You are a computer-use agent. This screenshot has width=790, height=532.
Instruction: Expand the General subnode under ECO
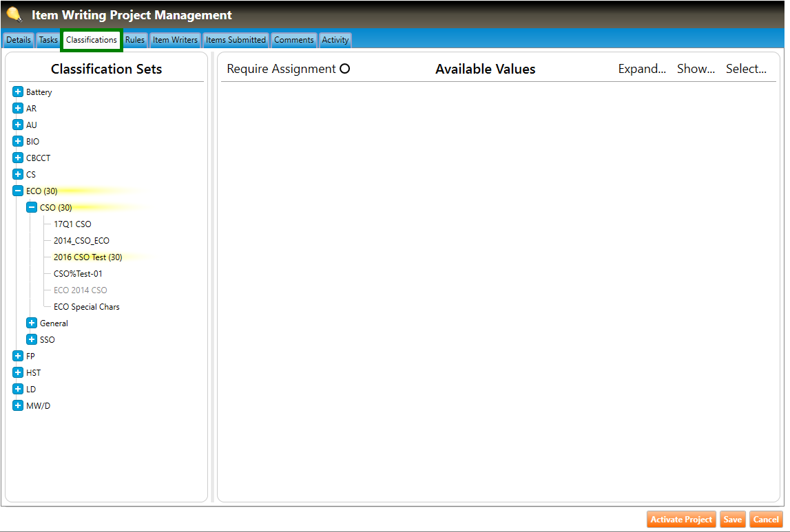[32, 323]
